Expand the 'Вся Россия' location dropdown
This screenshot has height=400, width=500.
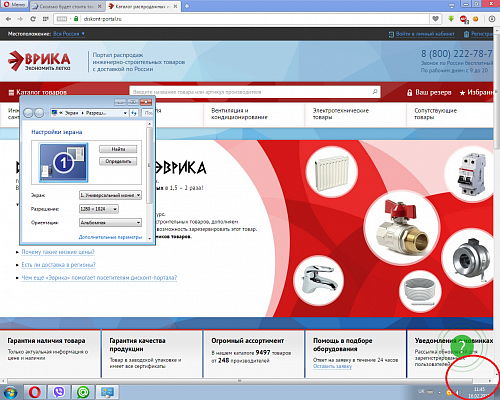(69, 34)
